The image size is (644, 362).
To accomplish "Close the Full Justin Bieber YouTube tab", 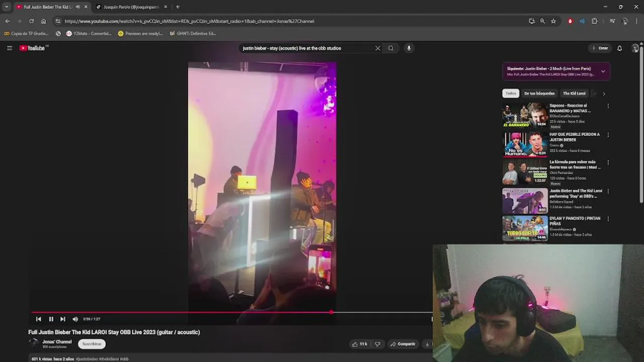I will [x=86, y=7].
